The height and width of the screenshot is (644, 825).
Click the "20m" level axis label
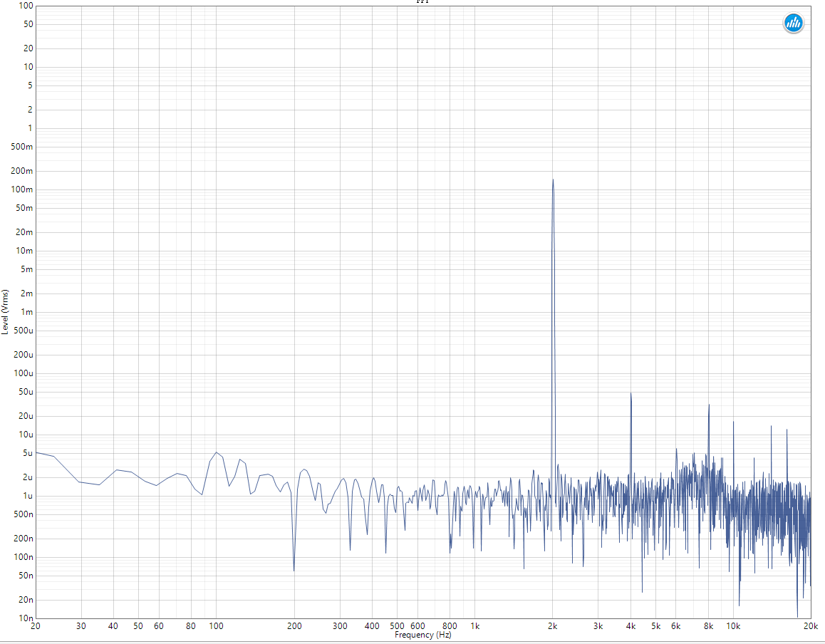click(x=24, y=232)
